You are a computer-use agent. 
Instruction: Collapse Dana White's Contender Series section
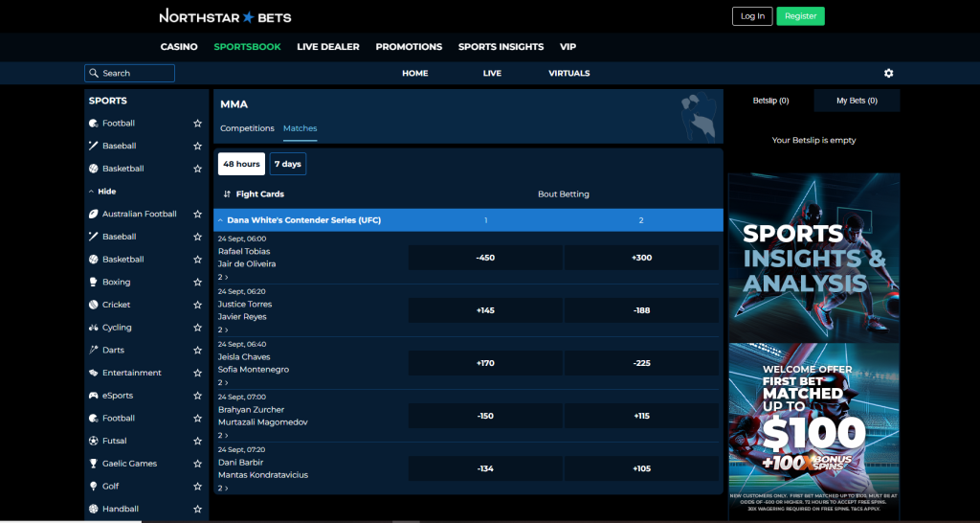coord(220,220)
